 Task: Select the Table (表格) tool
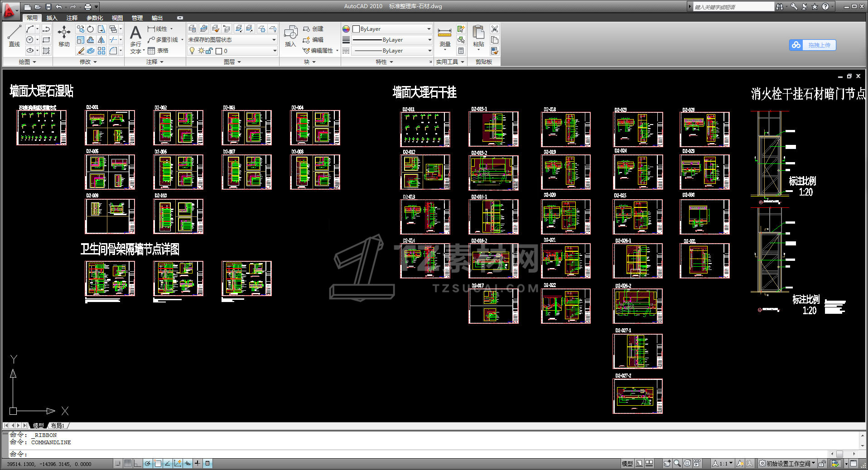click(158, 51)
